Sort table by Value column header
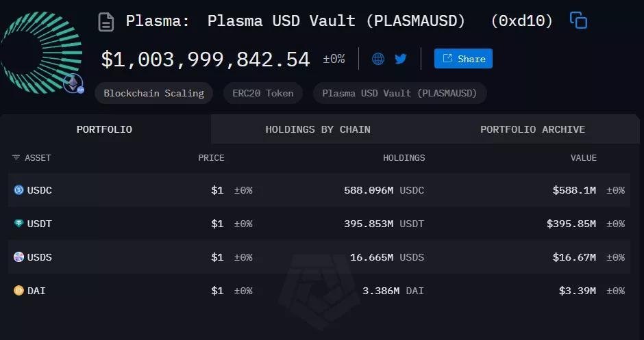Screen dimensions: 644x340 583,158
